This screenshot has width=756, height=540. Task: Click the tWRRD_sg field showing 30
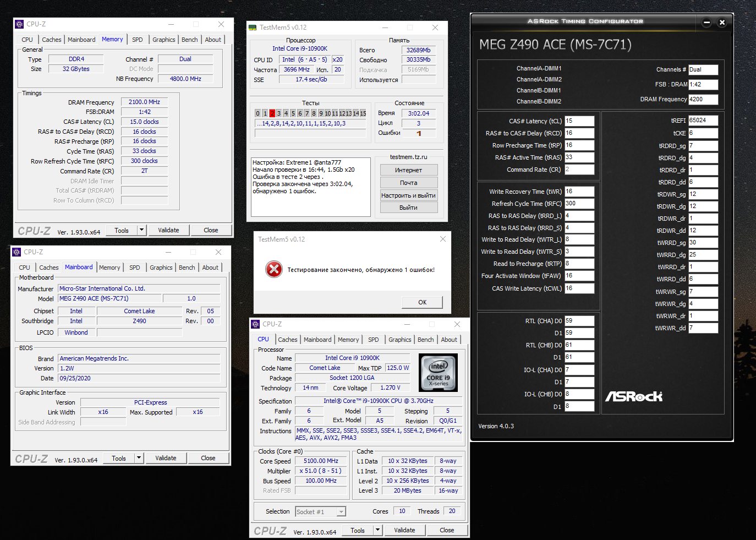coord(703,243)
